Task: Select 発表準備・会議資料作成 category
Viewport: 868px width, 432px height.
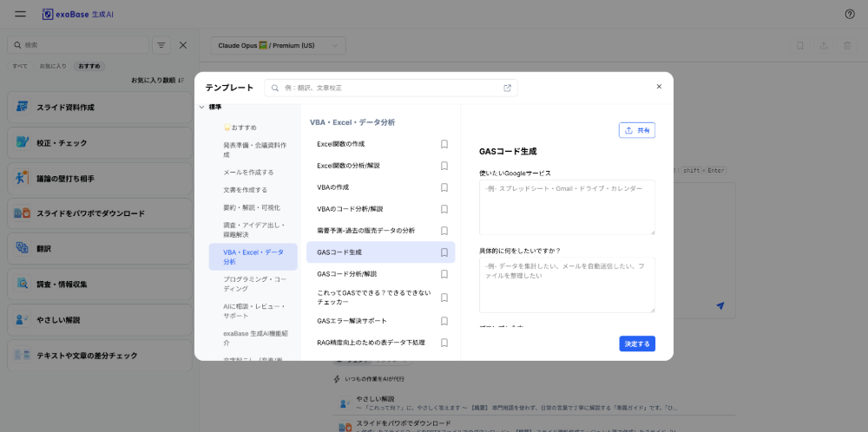Action: tap(253, 150)
